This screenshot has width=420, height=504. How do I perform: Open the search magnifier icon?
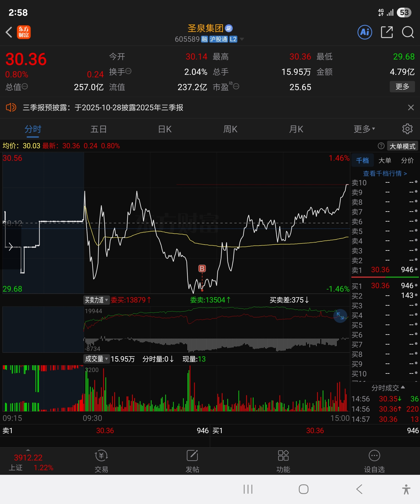click(x=408, y=32)
